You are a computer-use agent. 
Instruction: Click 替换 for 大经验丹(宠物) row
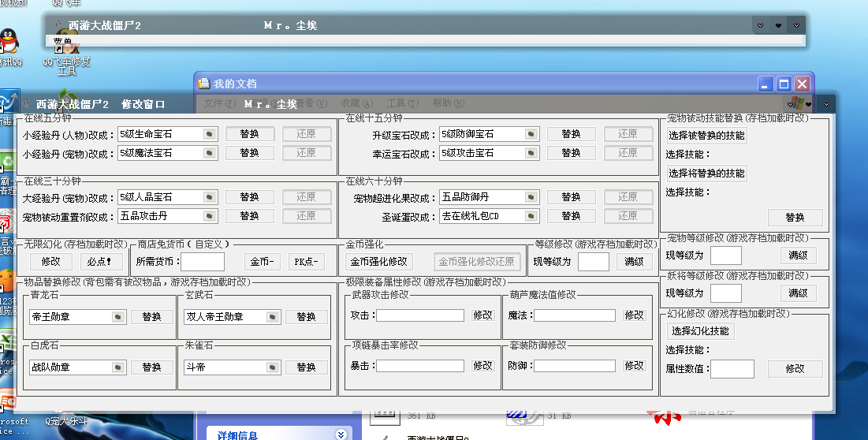pyautogui.click(x=250, y=197)
